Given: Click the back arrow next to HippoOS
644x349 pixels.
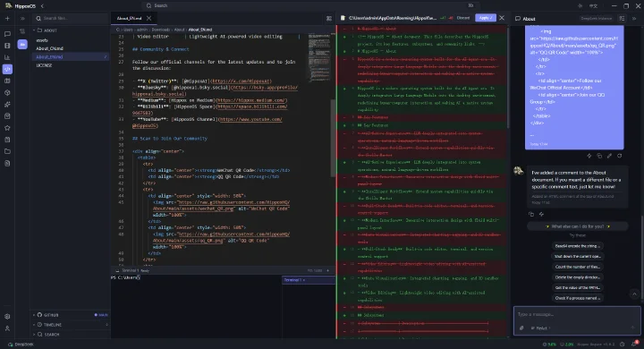Looking at the screenshot, I should tap(42, 6).
